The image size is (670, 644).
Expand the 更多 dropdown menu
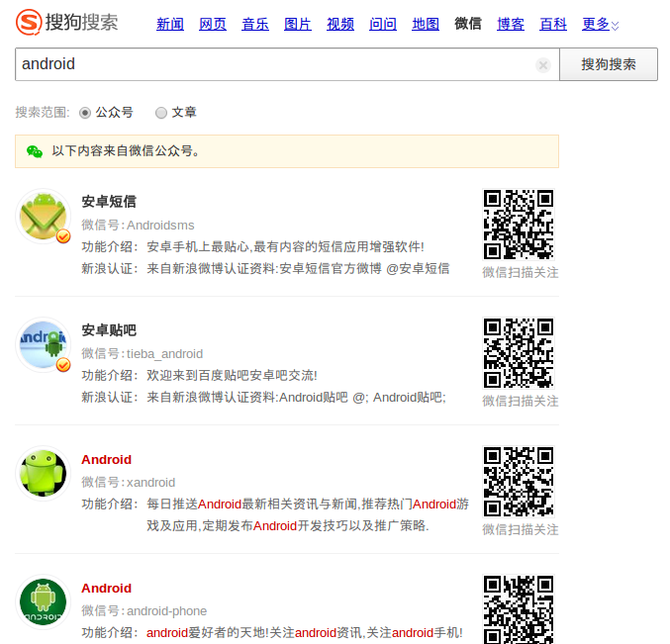600,24
